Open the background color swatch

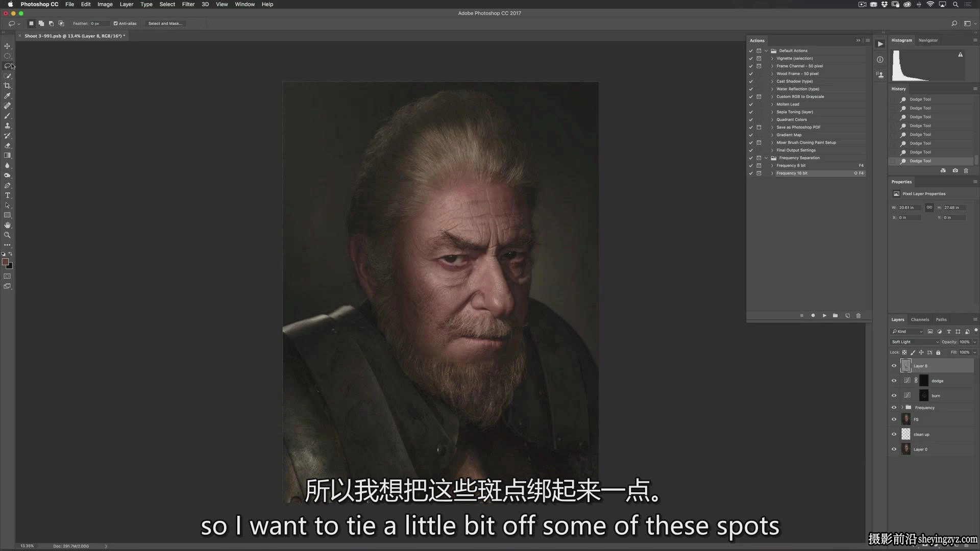tap(10, 266)
